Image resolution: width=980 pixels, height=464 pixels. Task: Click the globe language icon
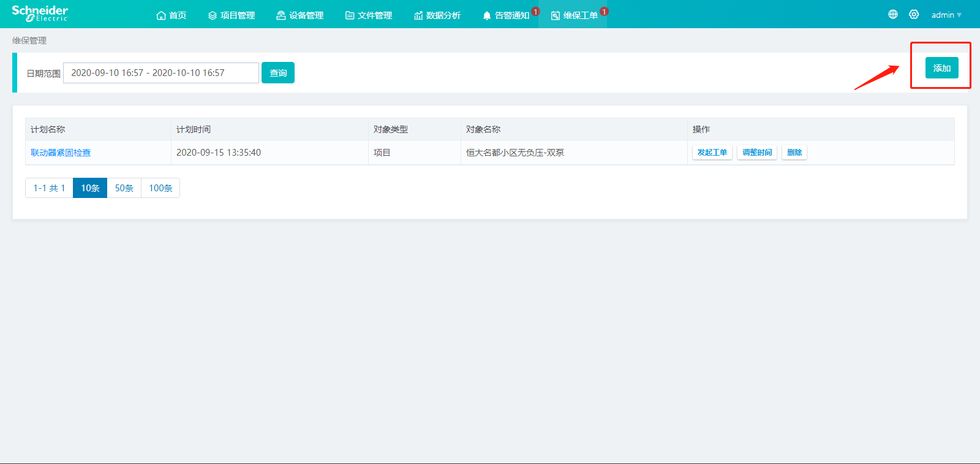point(893,14)
